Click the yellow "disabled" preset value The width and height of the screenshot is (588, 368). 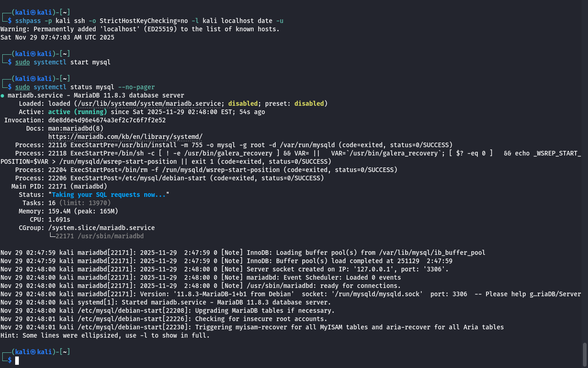coord(309,104)
